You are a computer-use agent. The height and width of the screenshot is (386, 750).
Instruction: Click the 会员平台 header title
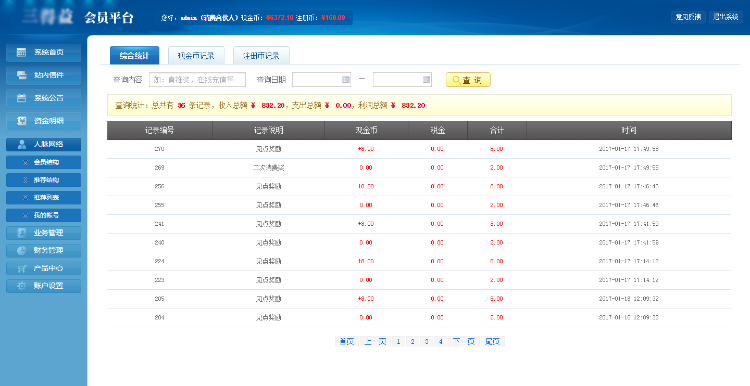coord(109,18)
